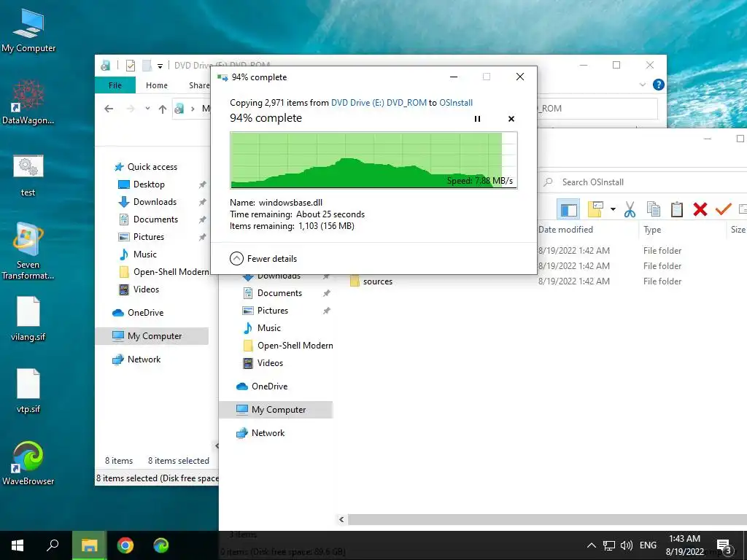Click the Copy toolbar icon
This screenshot has height=560, width=747.
(654, 209)
